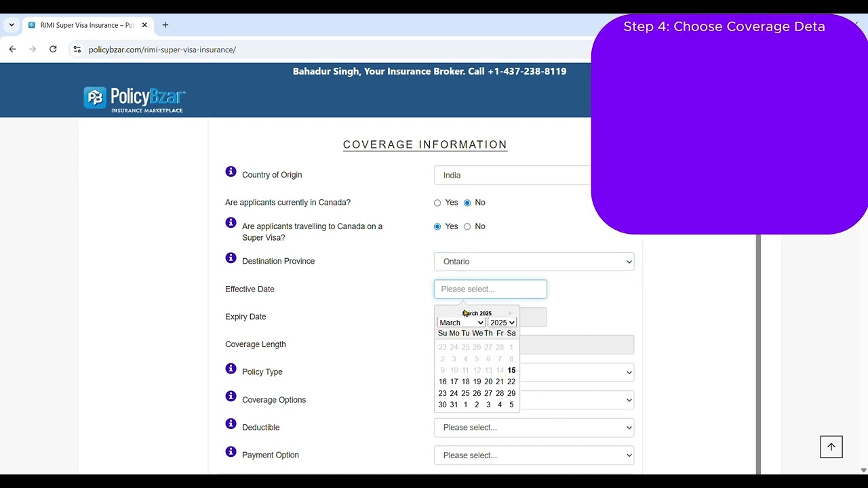The width and height of the screenshot is (868, 488).
Task: Pick March 22 in the calendar
Action: [511, 382]
